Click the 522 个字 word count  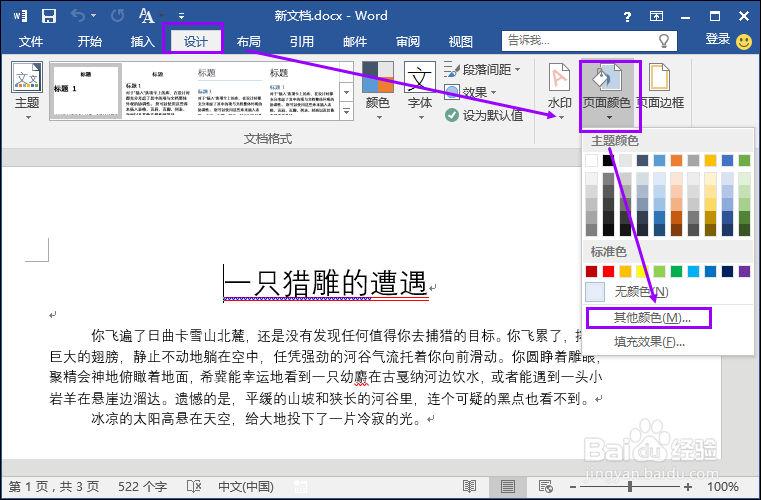143,486
